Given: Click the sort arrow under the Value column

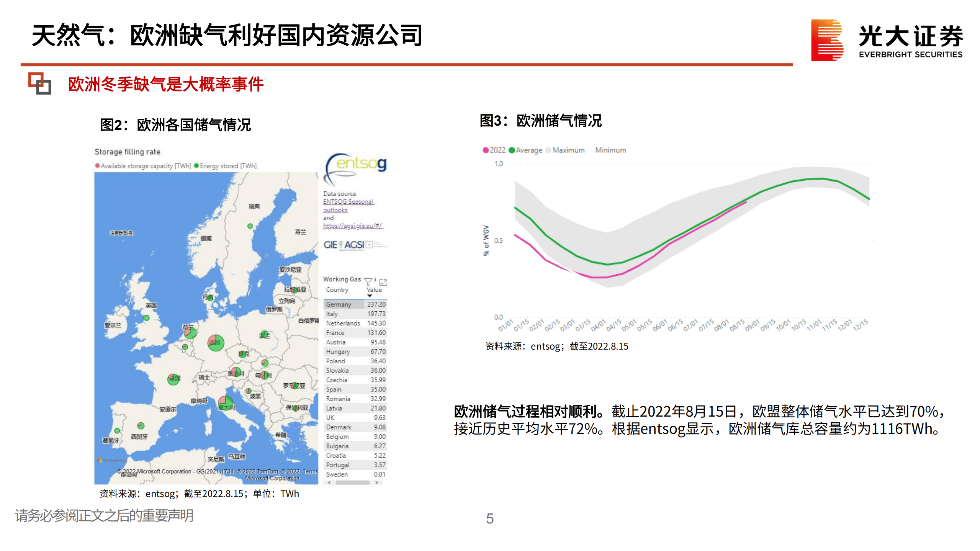Looking at the screenshot, I should click(x=370, y=295).
